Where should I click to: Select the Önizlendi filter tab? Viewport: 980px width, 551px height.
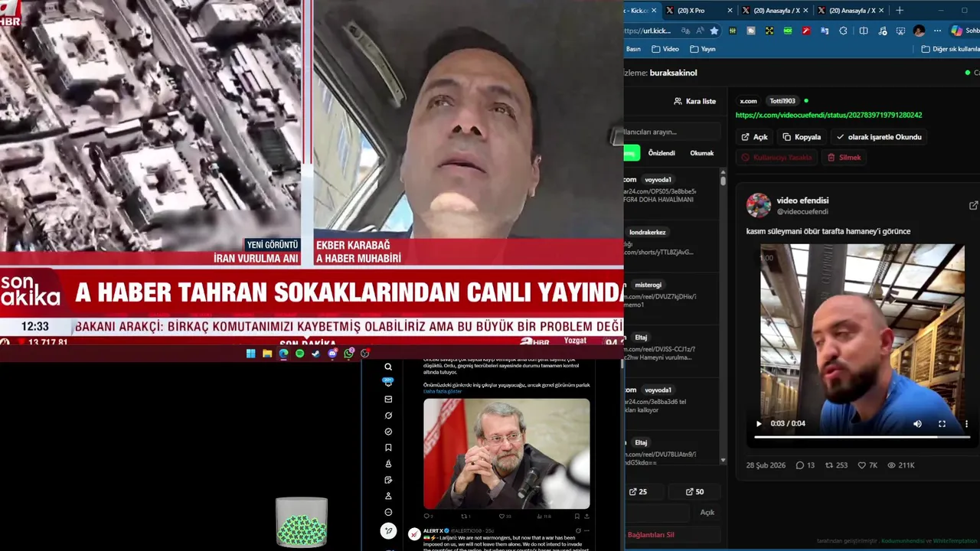tap(661, 153)
